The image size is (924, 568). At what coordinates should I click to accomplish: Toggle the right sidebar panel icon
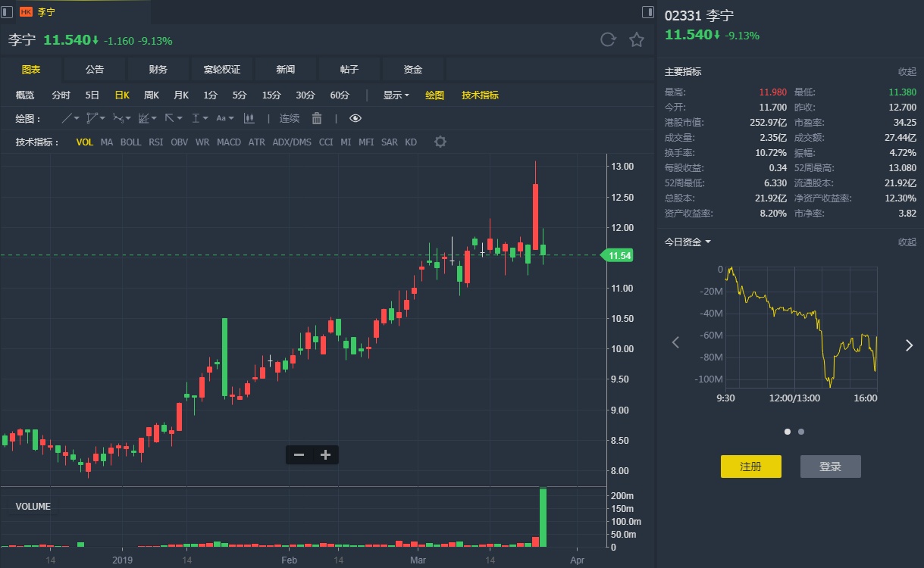point(647,11)
